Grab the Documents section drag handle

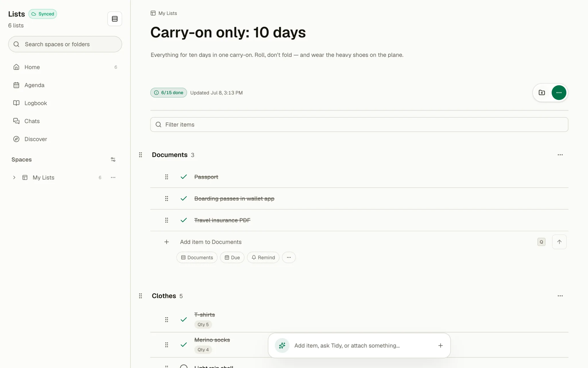(x=140, y=155)
